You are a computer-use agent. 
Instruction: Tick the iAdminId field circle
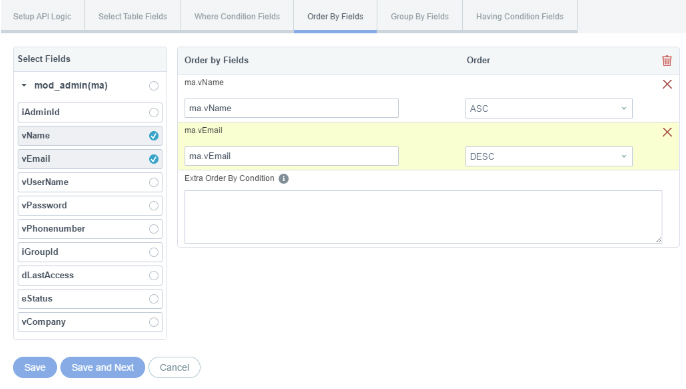154,112
